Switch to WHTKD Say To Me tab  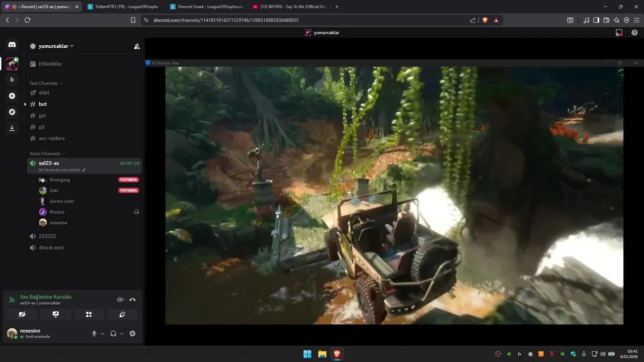[x=289, y=7]
